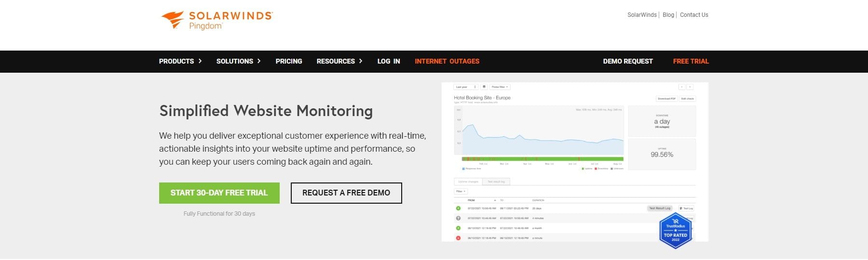
Task: Open Internet Outages page
Action: click(x=447, y=61)
